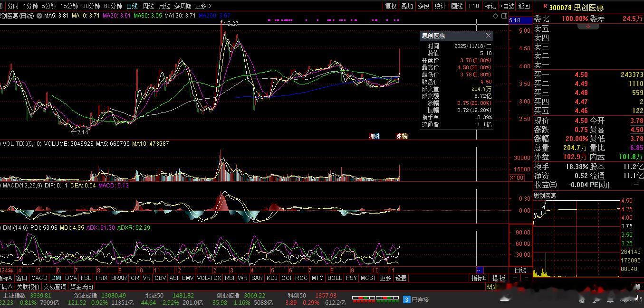Expand the MA indicator dropdown next to 思创医惠(日线)
The width and height of the screenshot is (644, 308).
click(x=39, y=16)
